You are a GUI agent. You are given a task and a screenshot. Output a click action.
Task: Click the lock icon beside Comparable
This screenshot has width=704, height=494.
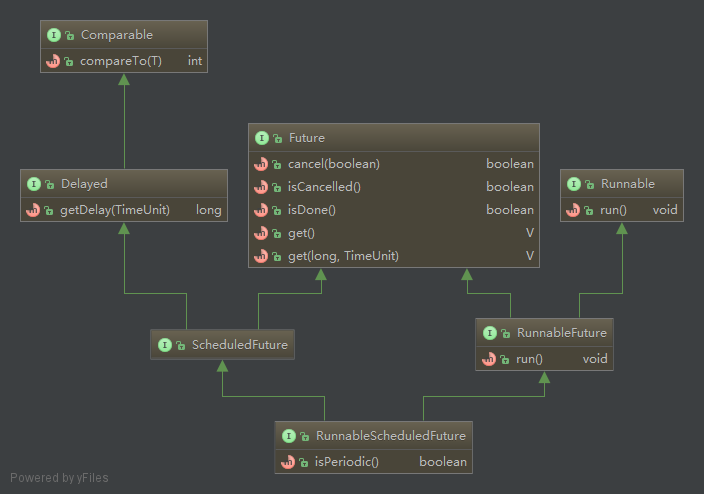[70, 35]
